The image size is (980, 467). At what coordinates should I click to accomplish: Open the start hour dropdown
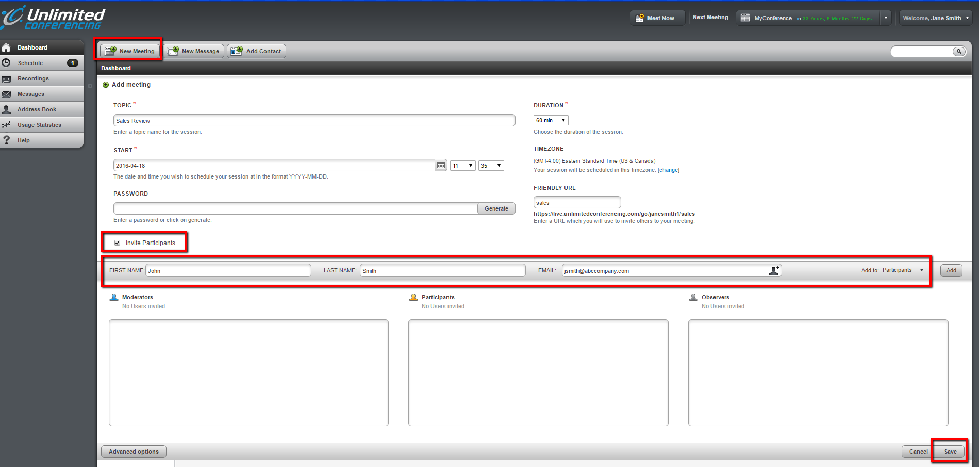click(462, 166)
